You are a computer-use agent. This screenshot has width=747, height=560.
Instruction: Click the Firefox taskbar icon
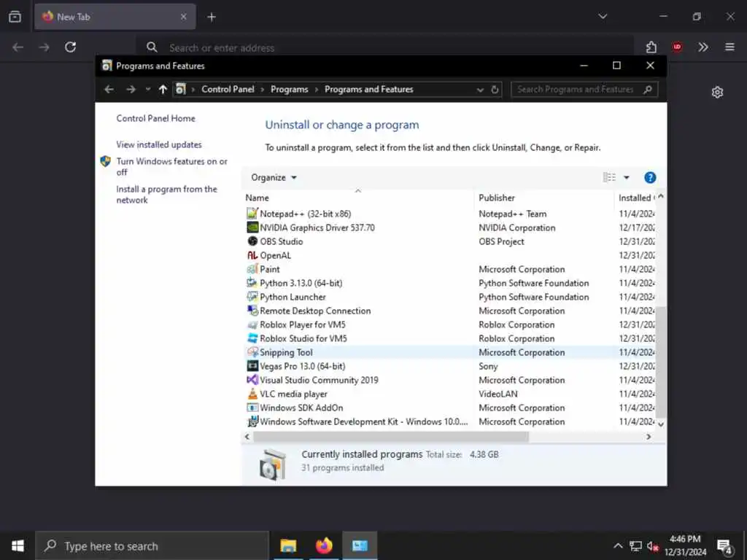(324, 545)
